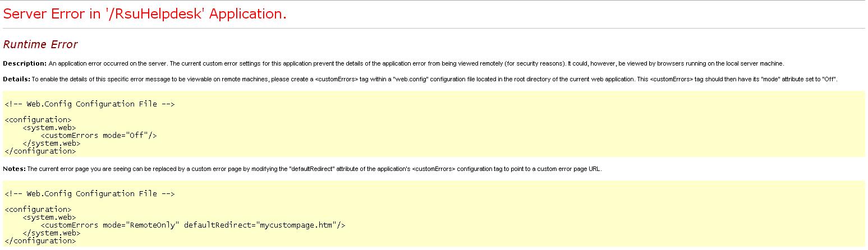Click the bold 'Details:' label

pyautogui.click(x=16, y=79)
